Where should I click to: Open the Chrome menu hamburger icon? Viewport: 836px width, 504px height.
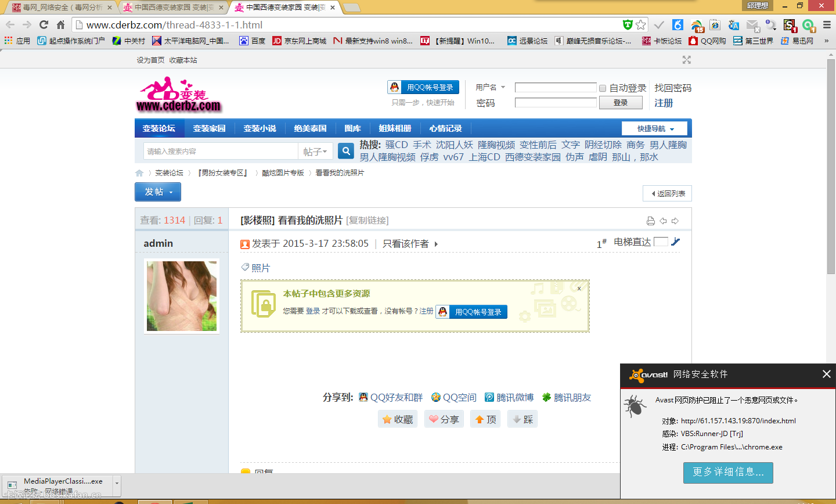[x=827, y=24]
